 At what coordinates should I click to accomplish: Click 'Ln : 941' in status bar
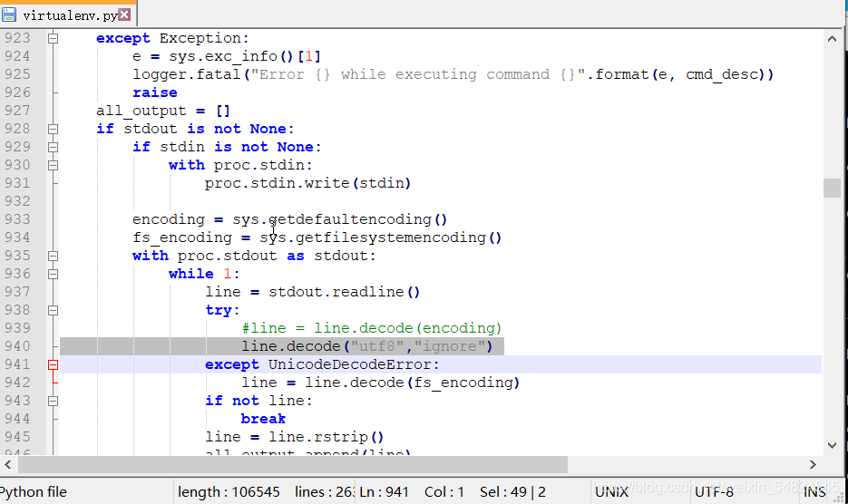(384, 491)
